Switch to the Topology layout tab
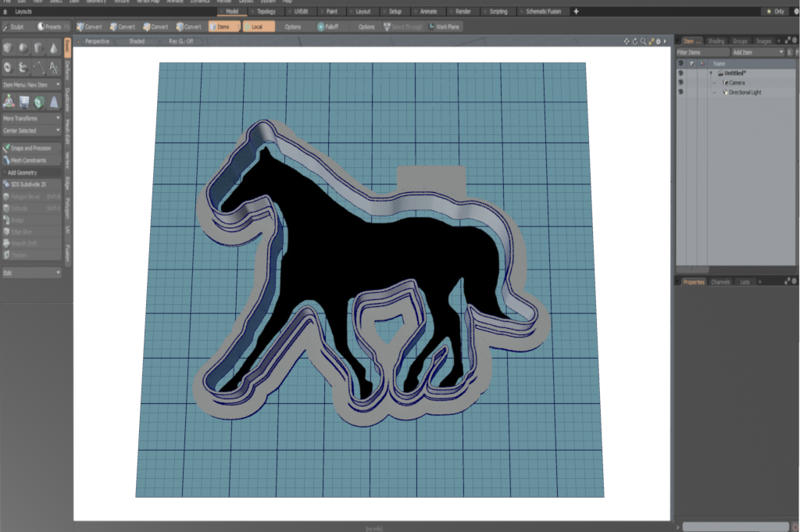Screen dimensions: 800x532 [x=266, y=12]
